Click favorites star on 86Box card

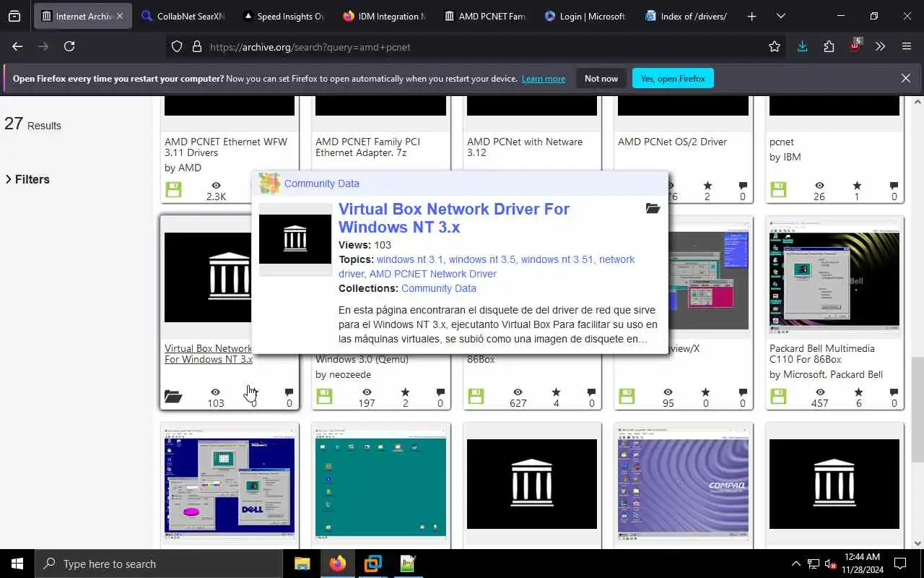(x=556, y=392)
